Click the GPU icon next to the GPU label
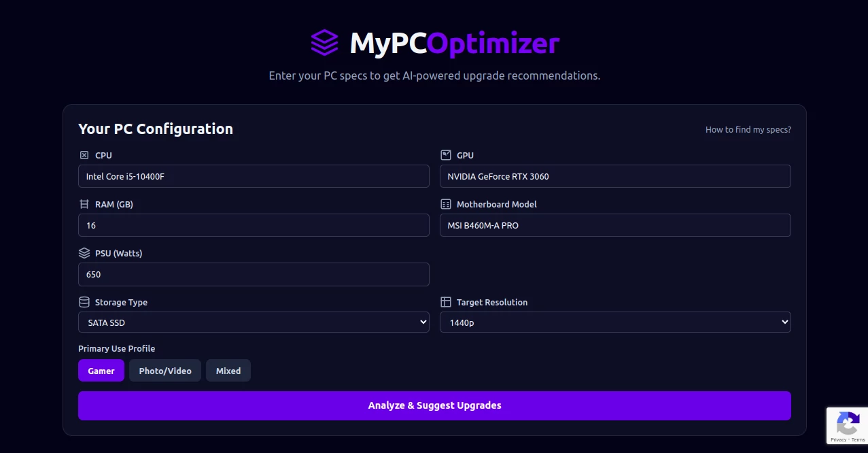 coord(447,154)
